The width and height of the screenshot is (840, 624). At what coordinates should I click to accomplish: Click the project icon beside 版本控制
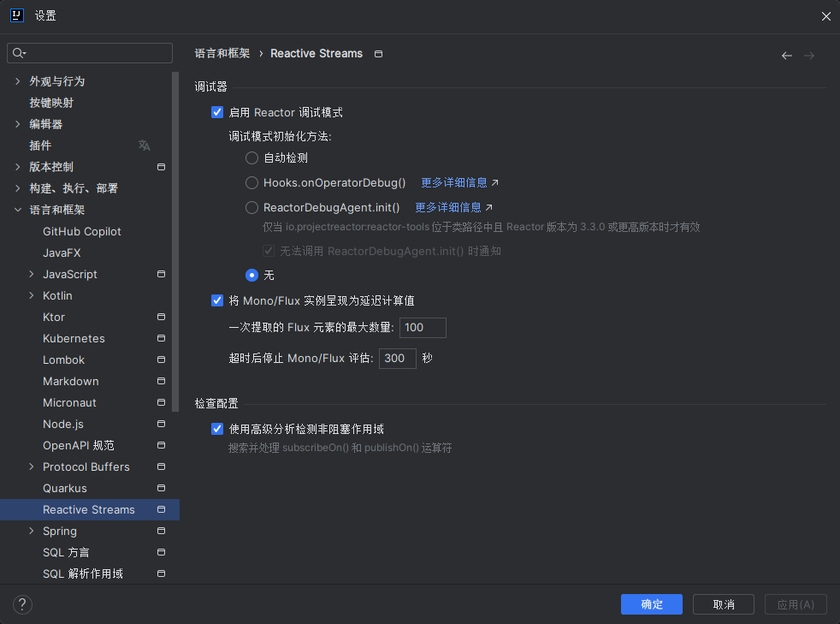click(x=161, y=167)
